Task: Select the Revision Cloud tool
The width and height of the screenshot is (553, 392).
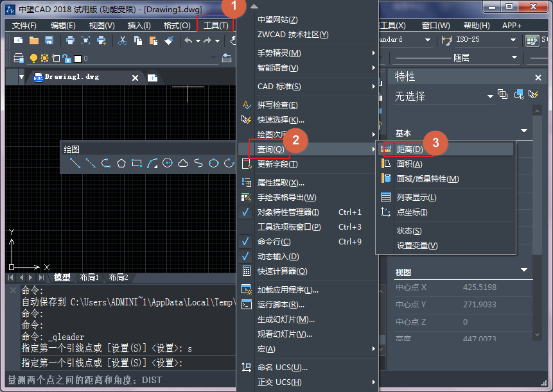Action: pyautogui.click(x=183, y=164)
